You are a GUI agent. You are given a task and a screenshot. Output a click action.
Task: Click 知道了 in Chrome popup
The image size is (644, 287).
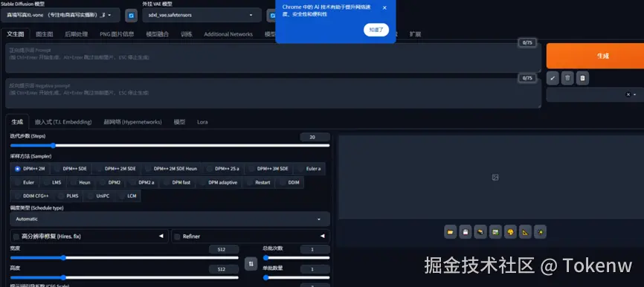coord(376,30)
